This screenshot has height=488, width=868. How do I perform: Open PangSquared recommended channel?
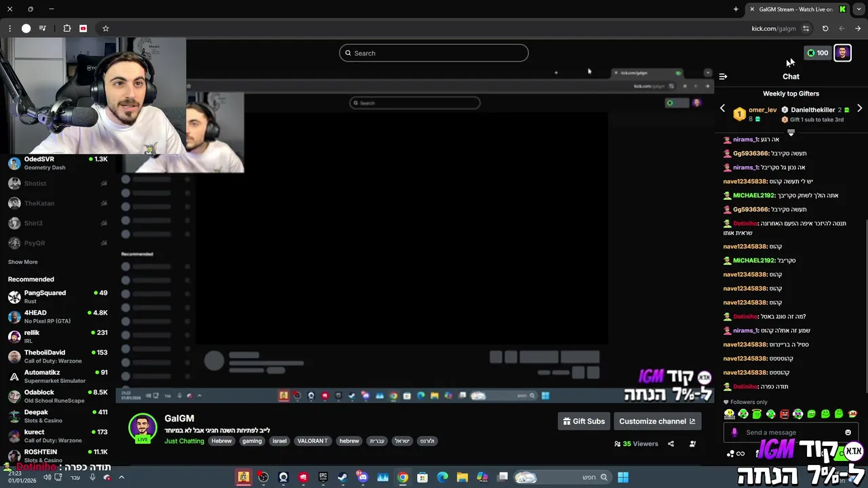point(58,297)
